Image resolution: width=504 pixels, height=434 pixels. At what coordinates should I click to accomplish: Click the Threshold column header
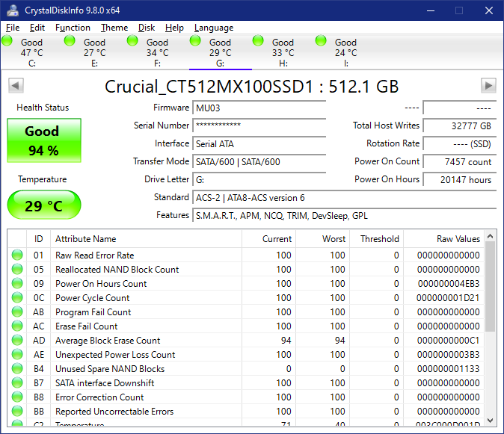tap(377, 239)
